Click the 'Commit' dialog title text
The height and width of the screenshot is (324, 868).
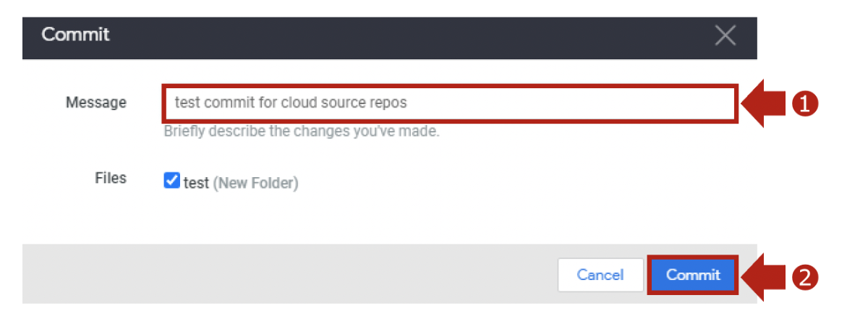75,34
